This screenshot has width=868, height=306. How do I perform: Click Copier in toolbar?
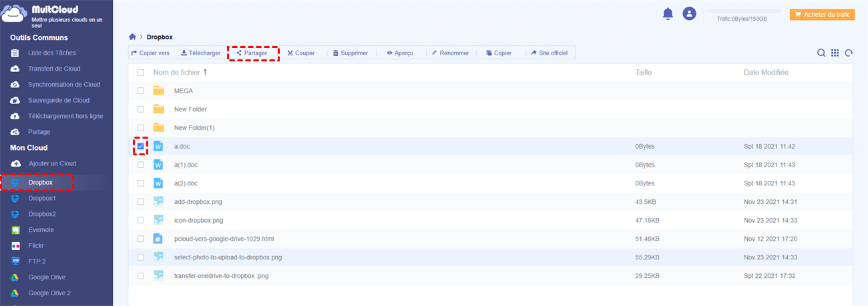click(499, 53)
